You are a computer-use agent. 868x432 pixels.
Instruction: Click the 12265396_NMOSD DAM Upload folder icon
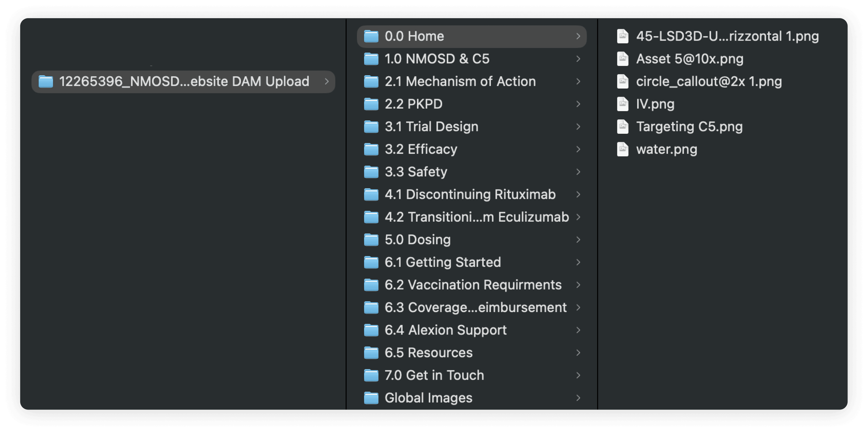click(45, 81)
